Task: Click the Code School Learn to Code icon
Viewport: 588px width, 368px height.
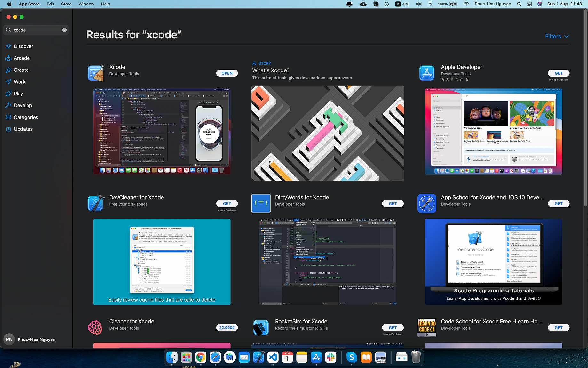Action: point(427,327)
